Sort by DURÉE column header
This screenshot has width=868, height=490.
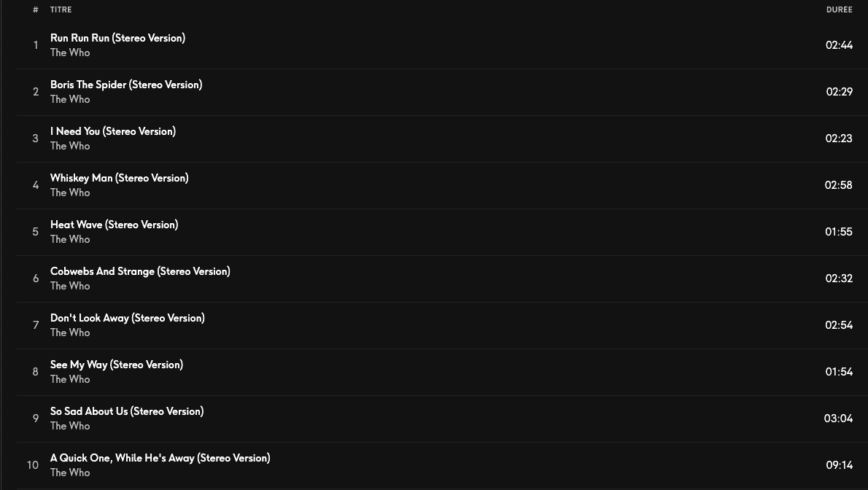(x=840, y=9)
